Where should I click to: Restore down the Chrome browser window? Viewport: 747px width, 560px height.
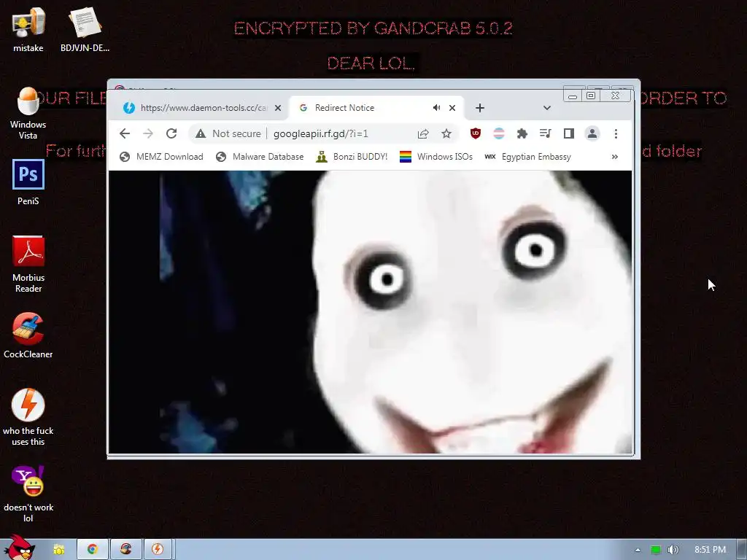[x=591, y=96]
